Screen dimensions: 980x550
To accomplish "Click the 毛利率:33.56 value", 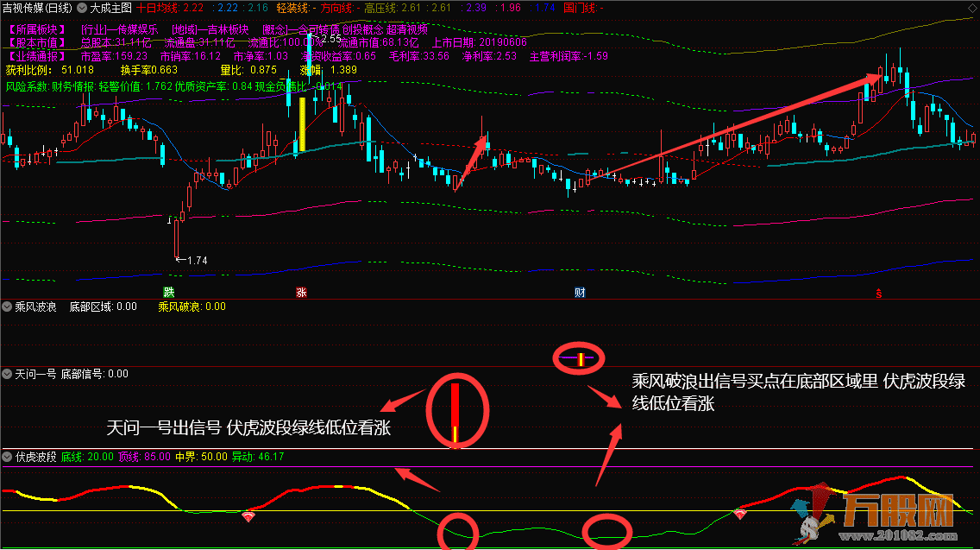I will [418, 56].
